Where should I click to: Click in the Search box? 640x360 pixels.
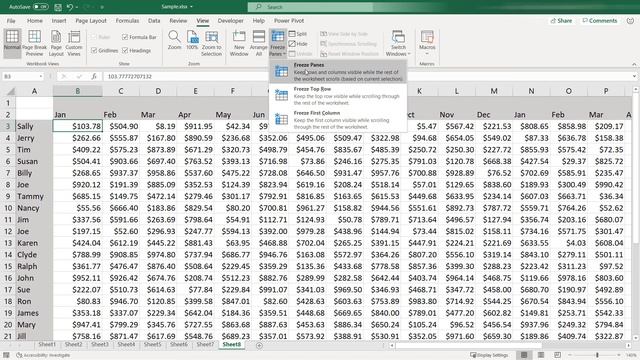(310, 7)
